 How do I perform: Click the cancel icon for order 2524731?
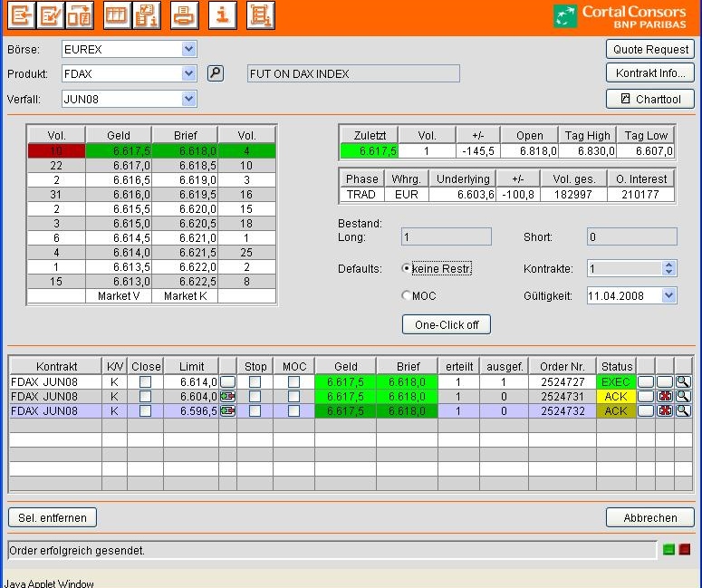pyautogui.click(x=665, y=396)
